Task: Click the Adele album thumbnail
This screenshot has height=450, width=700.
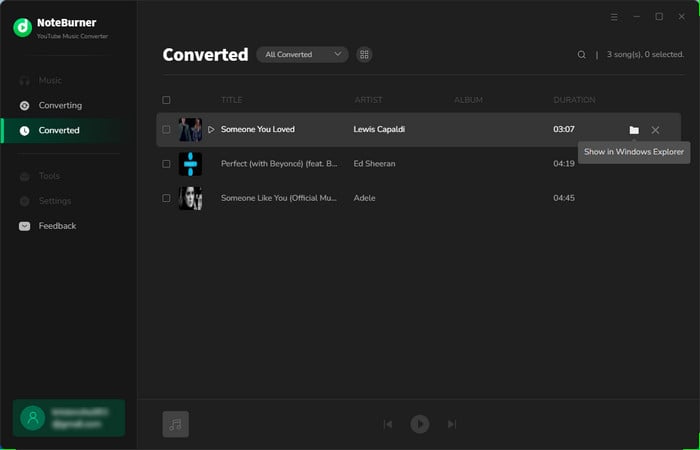Action: click(190, 198)
